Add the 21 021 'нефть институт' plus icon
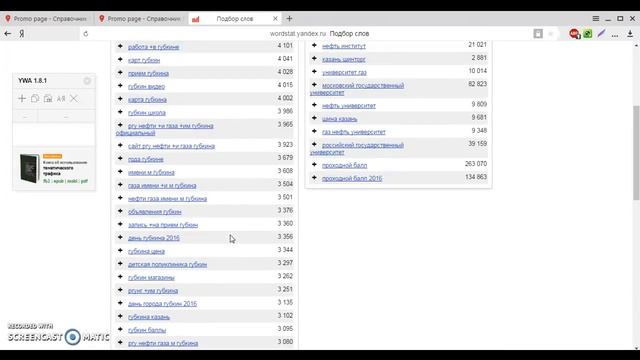640x360 pixels. point(314,45)
